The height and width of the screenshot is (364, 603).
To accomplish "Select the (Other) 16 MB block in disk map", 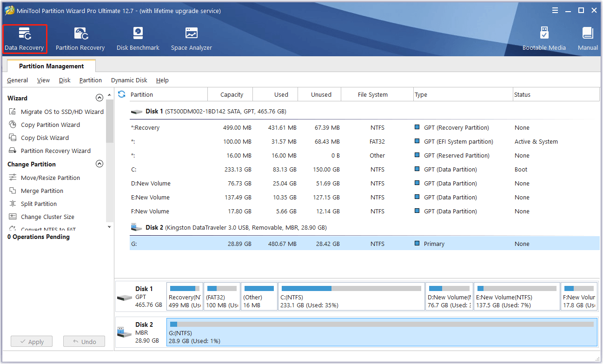I will pyautogui.click(x=259, y=297).
